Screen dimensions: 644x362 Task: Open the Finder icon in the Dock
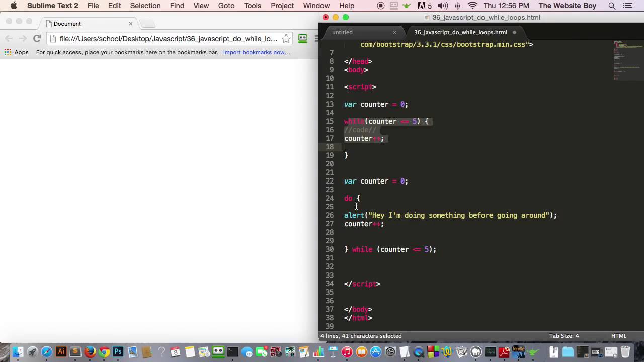18,352
